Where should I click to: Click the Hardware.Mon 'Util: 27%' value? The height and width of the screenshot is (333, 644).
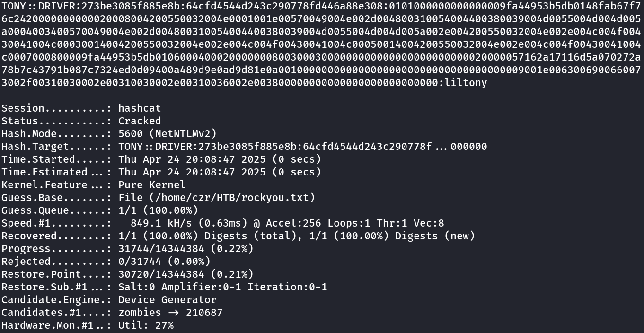click(x=146, y=325)
